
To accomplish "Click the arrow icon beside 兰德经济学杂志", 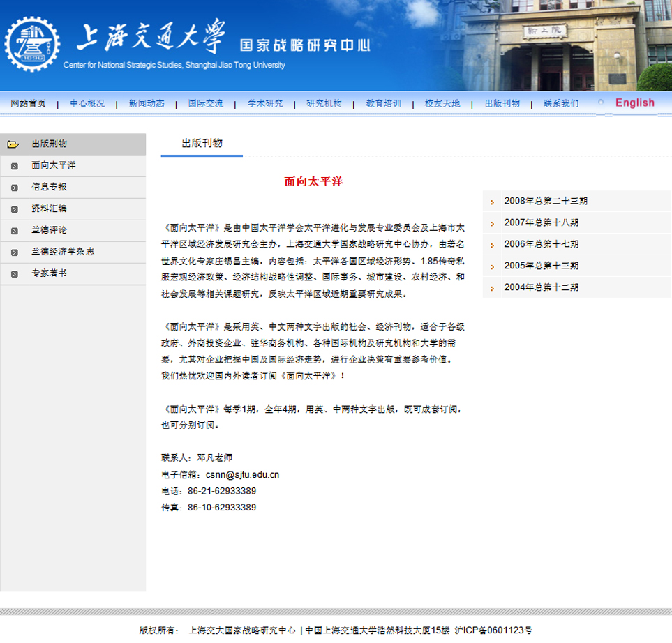I will coord(15,252).
